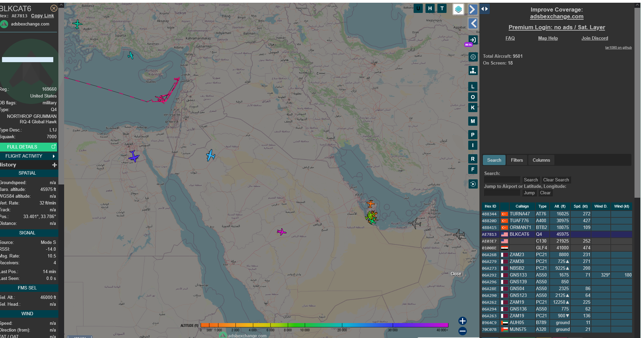This screenshot has width=644, height=338.
Task: Toggle the F map option
Action: 473,170
